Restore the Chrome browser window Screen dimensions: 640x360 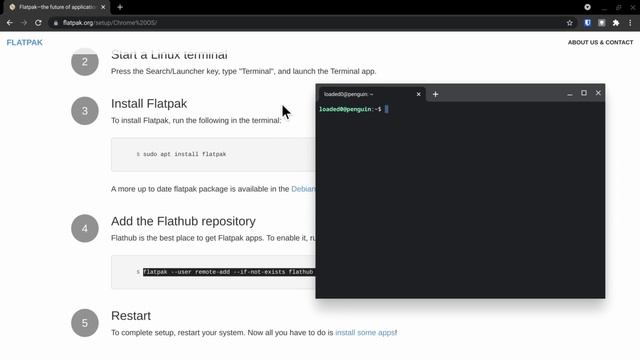pyautogui.click(x=618, y=7)
